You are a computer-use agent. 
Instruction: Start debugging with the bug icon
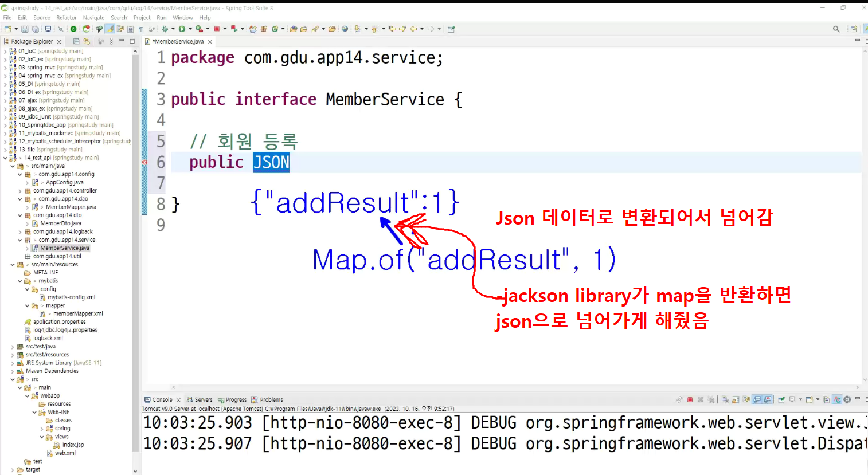pos(165,29)
